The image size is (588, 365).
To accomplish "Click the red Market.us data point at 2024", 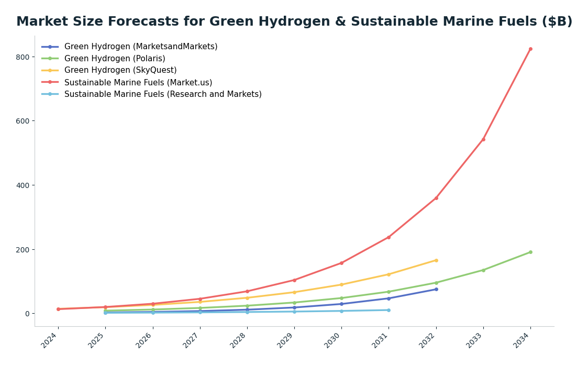I will tap(58, 309).
